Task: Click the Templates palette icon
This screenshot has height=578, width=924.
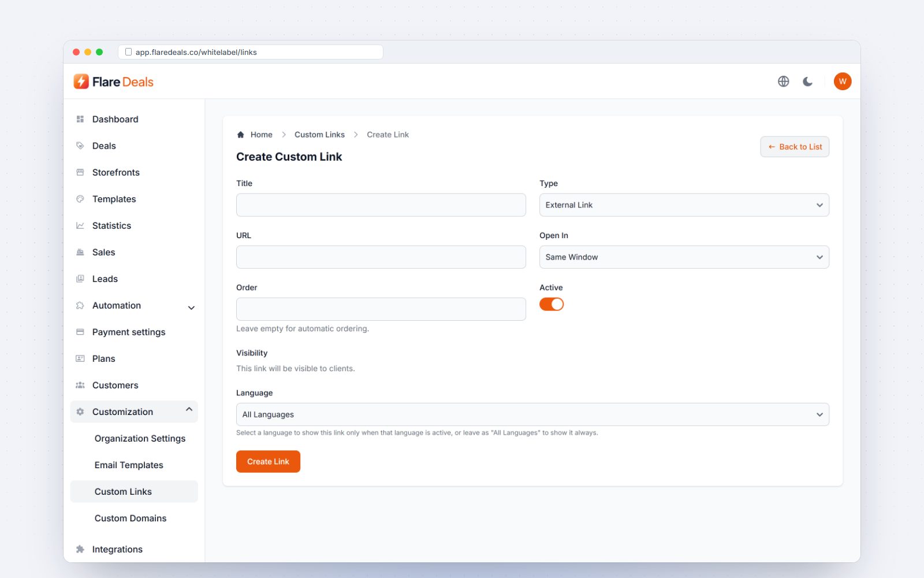Action: tap(80, 199)
